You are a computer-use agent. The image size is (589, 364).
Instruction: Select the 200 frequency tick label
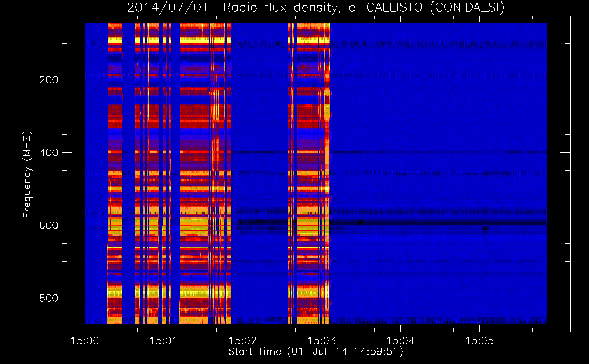pos(49,80)
